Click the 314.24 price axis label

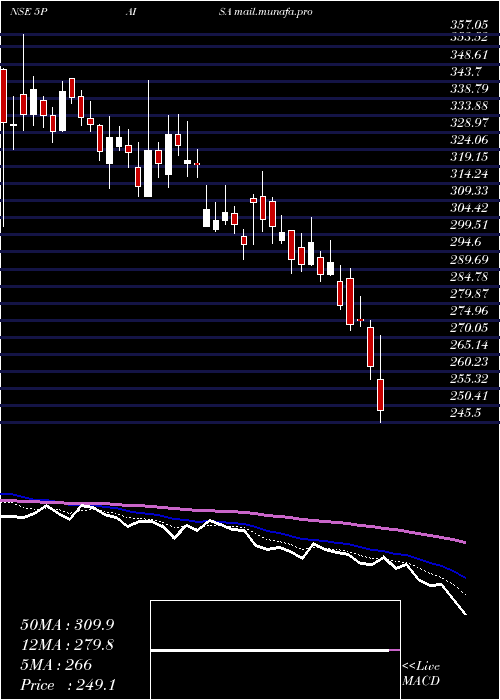(468, 175)
